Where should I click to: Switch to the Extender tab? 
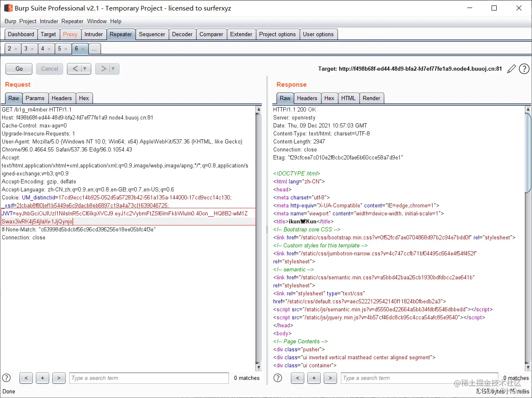[x=241, y=34]
